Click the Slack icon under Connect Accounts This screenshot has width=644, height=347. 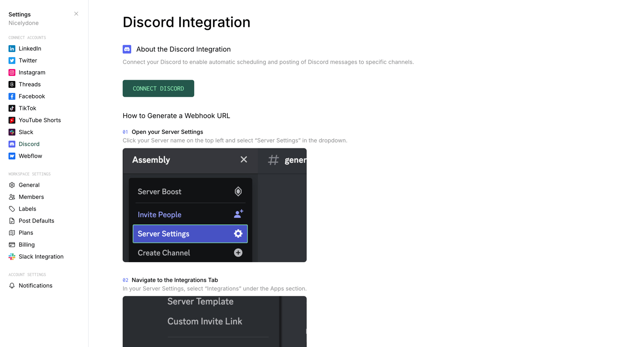pos(12,132)
